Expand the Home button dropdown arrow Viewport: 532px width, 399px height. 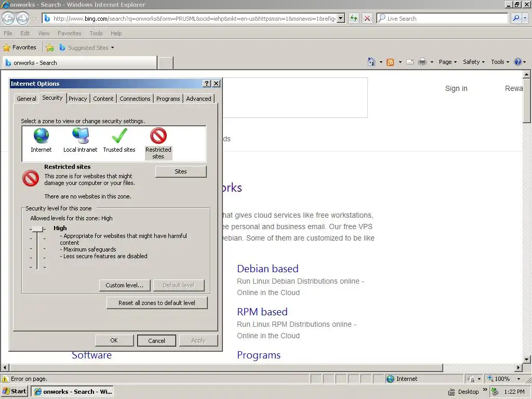click(x=381, y=62)
